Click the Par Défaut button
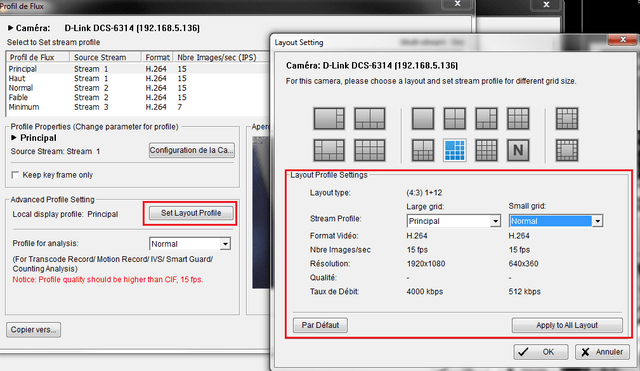This screenshot has width=640, height=371. (x=320, y=325)
